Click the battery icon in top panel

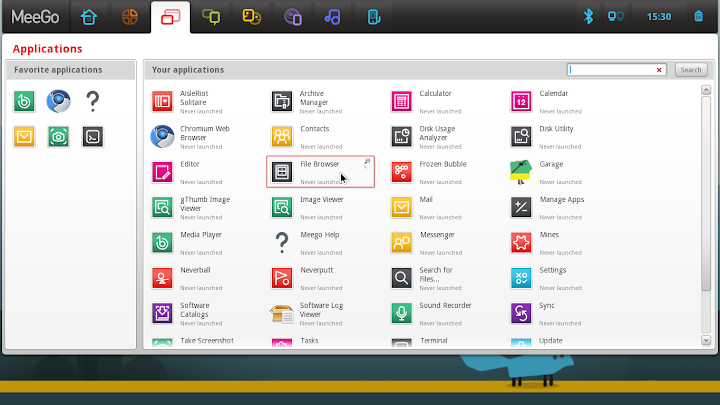698,17
